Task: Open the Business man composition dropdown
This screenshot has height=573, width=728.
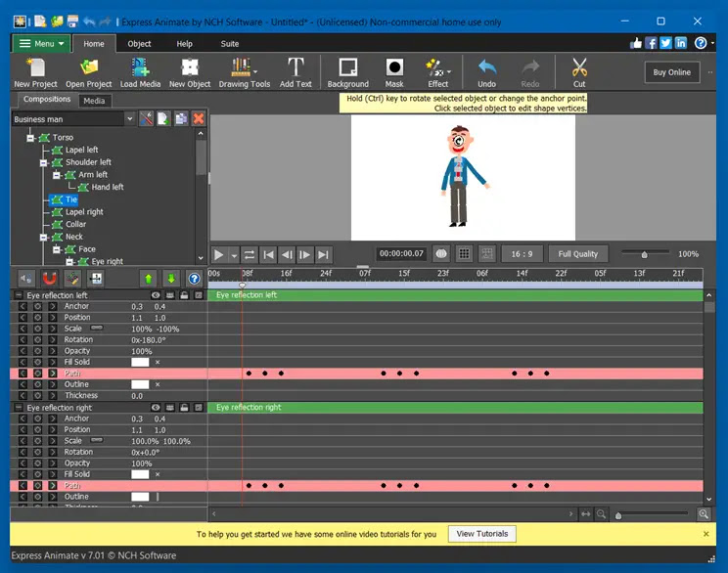Action: pyautogui.click(x=130, y=118)
